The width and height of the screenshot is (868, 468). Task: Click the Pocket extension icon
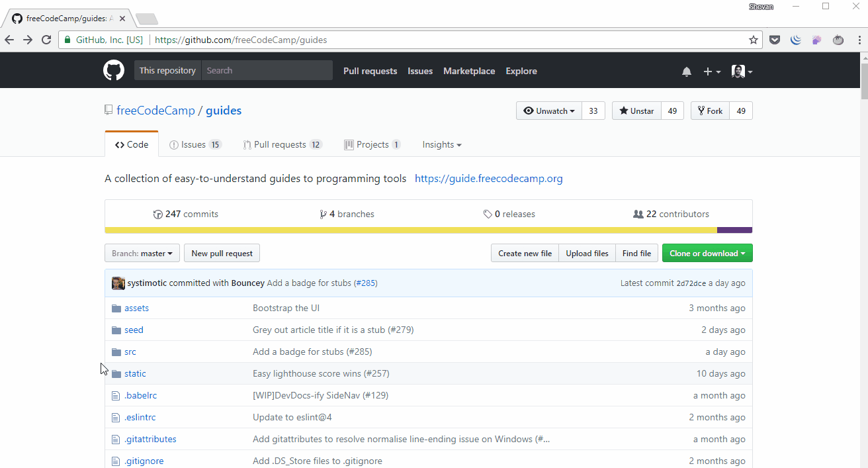(775, 40)
